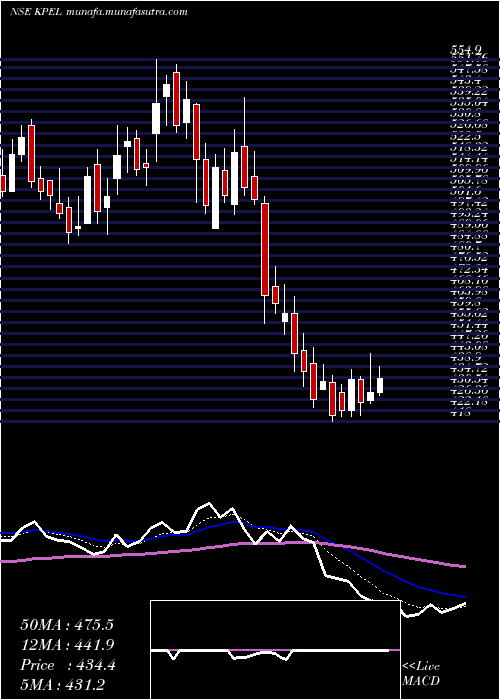Click the 554.9 top price label

point(466,50)
